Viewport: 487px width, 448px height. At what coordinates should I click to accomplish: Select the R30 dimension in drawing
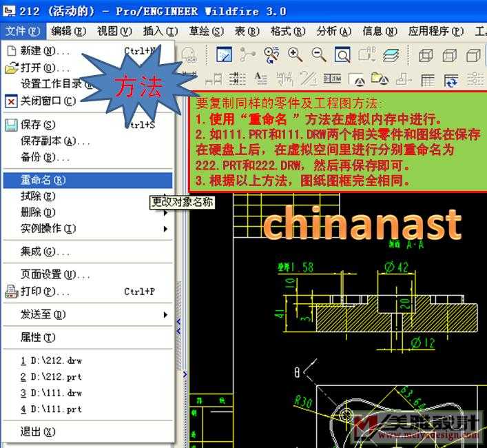click(x=303, y=402)
